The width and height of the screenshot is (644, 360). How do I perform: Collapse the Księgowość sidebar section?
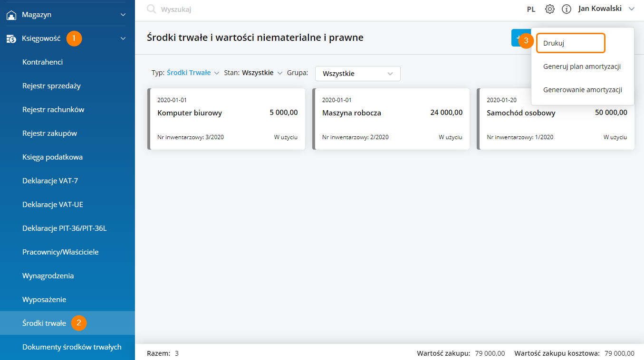coord(123,38)
